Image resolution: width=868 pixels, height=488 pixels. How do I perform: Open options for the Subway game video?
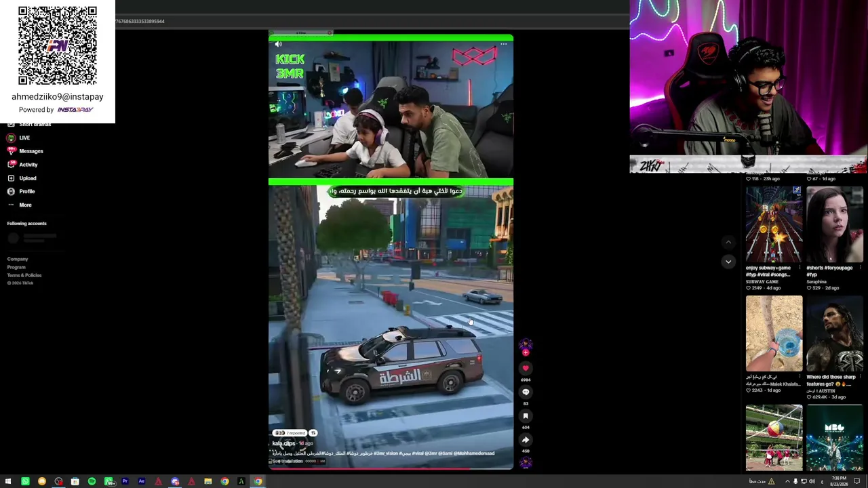pyautogui.click(x=800, y=268)
